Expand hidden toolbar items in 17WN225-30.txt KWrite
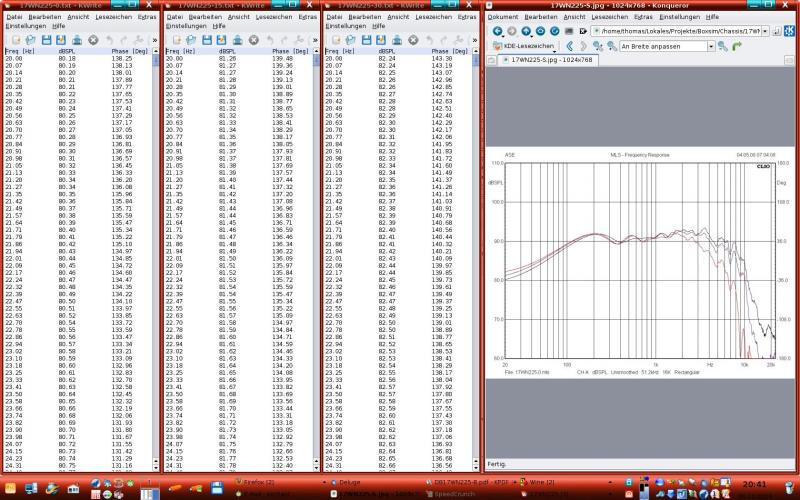 [475, 40]
